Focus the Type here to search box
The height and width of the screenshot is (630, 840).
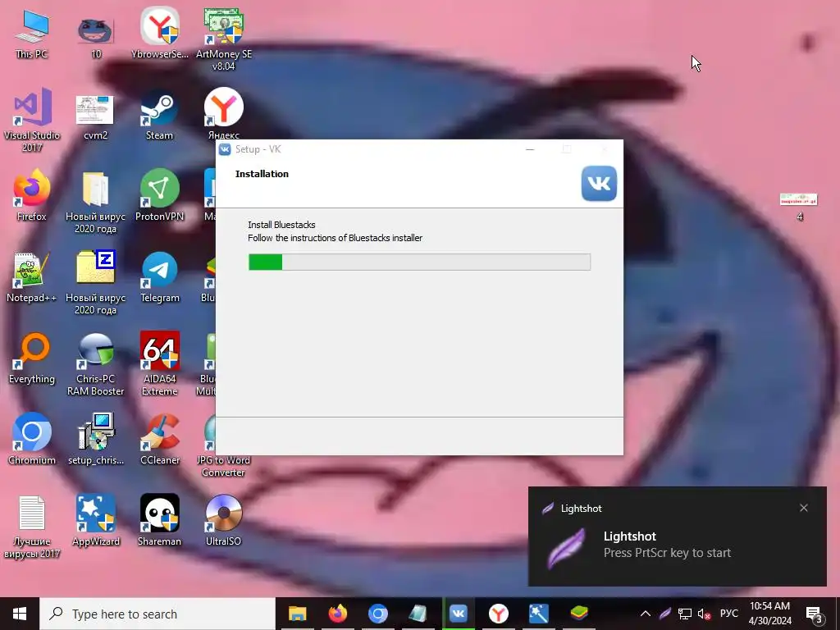pyautogui.click(x=157, y=614)
